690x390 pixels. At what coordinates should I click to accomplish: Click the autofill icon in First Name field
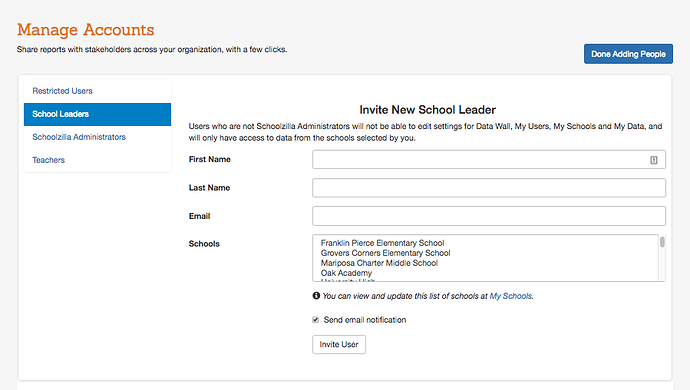coord(653,160)
